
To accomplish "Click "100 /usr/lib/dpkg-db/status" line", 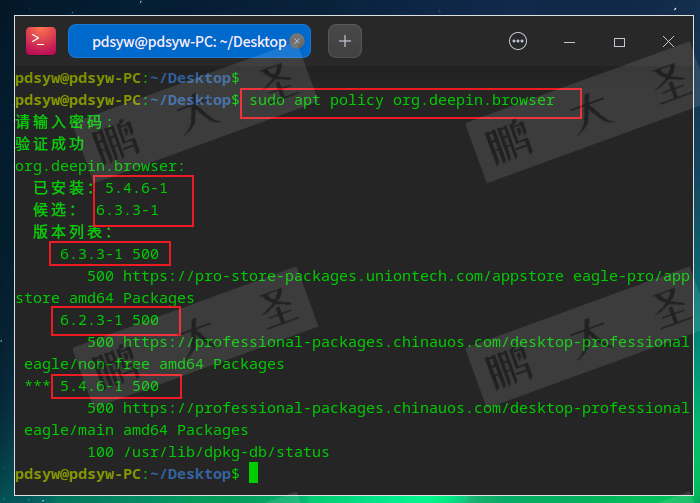I will click(208, 452).
